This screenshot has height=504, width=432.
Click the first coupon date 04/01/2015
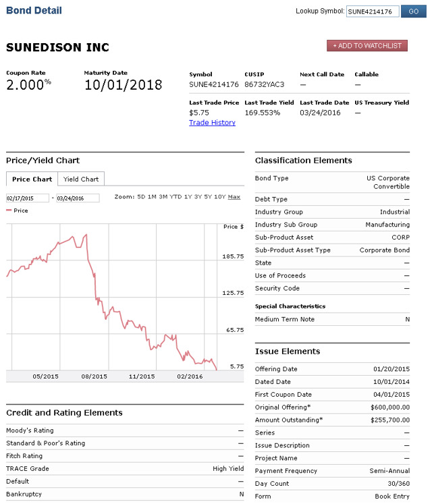click(391, 395)
